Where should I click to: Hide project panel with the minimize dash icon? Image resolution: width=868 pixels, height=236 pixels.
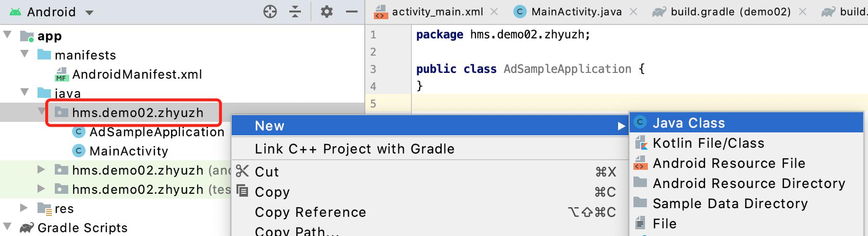(352, 12)
